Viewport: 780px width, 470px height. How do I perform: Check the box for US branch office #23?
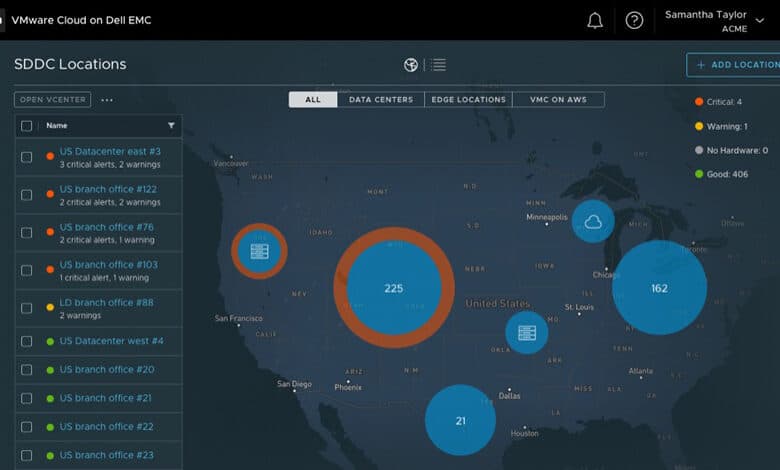[27, 456]
